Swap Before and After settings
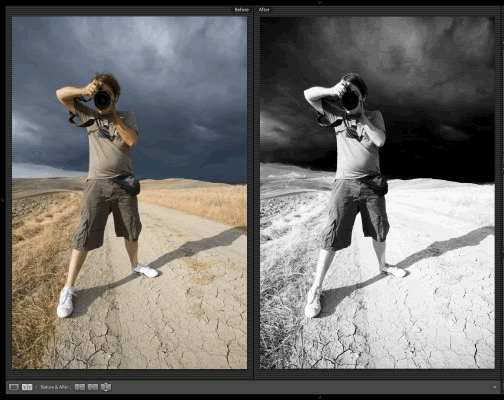 point(106,387)
